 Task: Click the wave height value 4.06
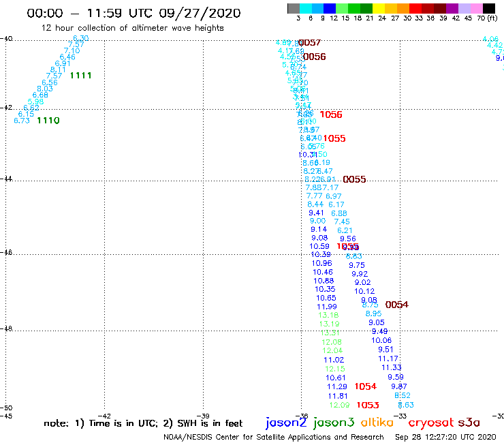click(x=490, y=40)
